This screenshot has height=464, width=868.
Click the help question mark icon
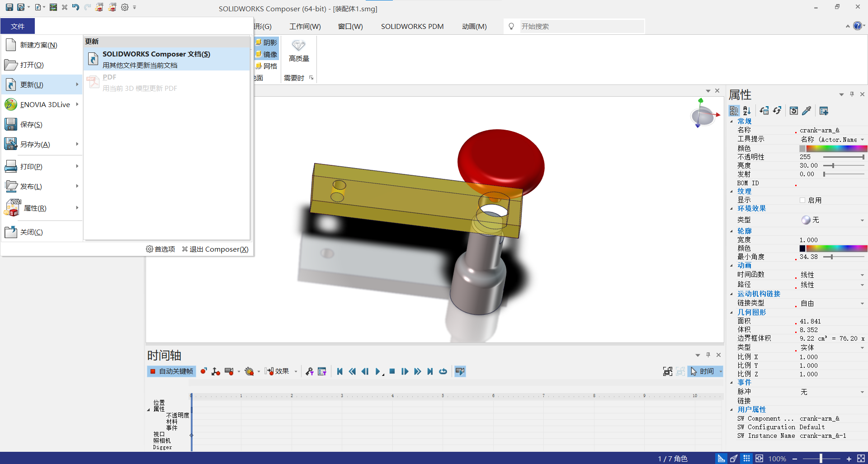pyautogui.click(x=857, y=26)
